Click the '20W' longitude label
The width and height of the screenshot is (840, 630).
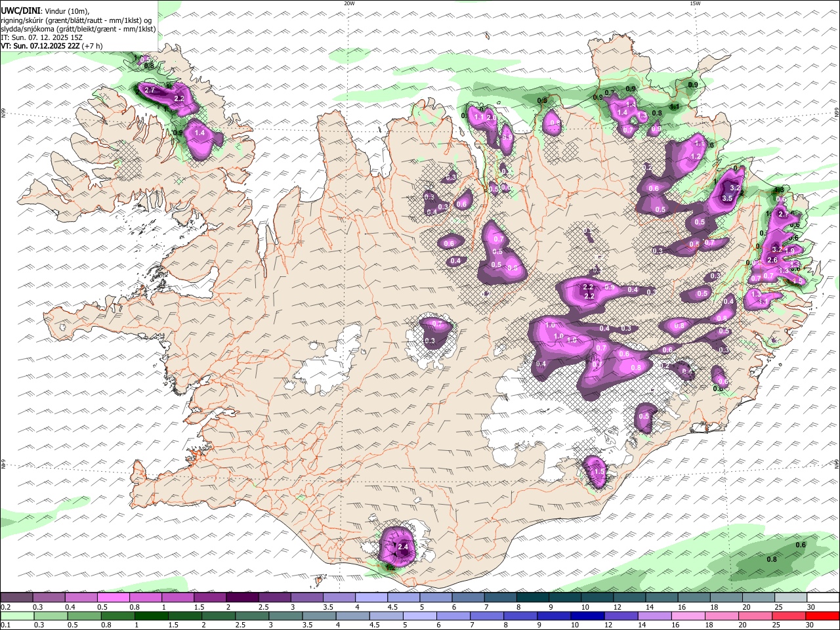tap(349, 3)
